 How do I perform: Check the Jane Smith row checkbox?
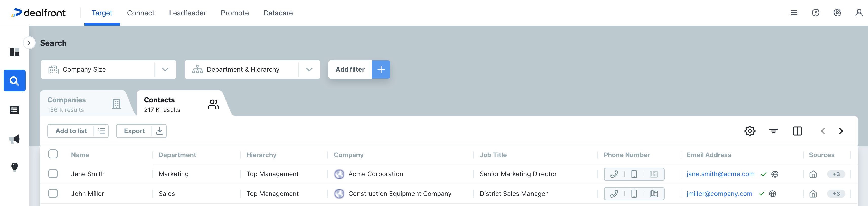click(53, 174)
